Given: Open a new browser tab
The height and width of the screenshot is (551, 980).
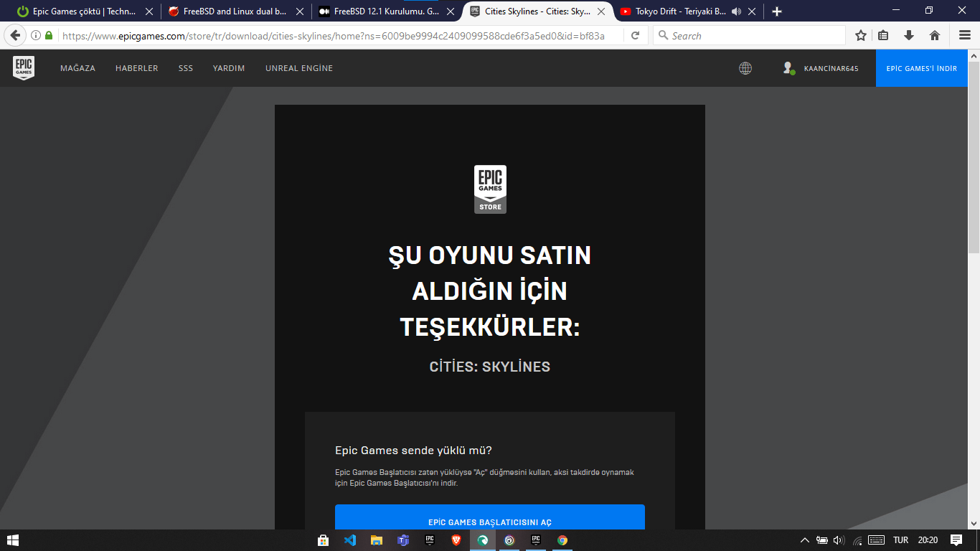Looking at the screenshot, I should click(x=776, y=11).
